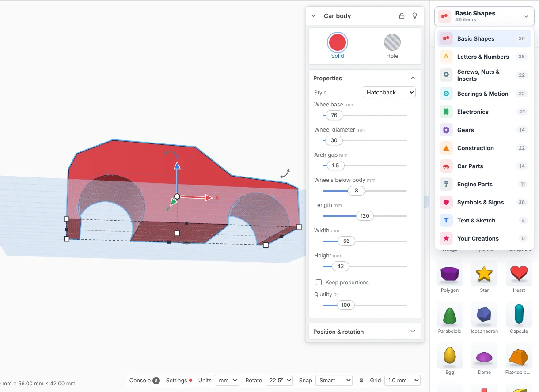Click the Wheel diameter slider handle
This screenshot has width=539, height=392.
[334, 140]
